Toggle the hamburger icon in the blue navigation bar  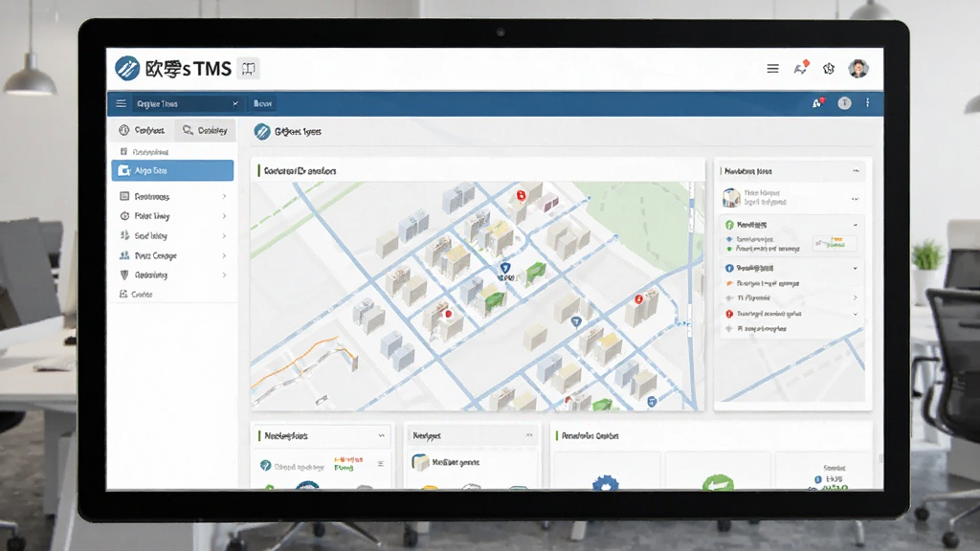(122, 103)
